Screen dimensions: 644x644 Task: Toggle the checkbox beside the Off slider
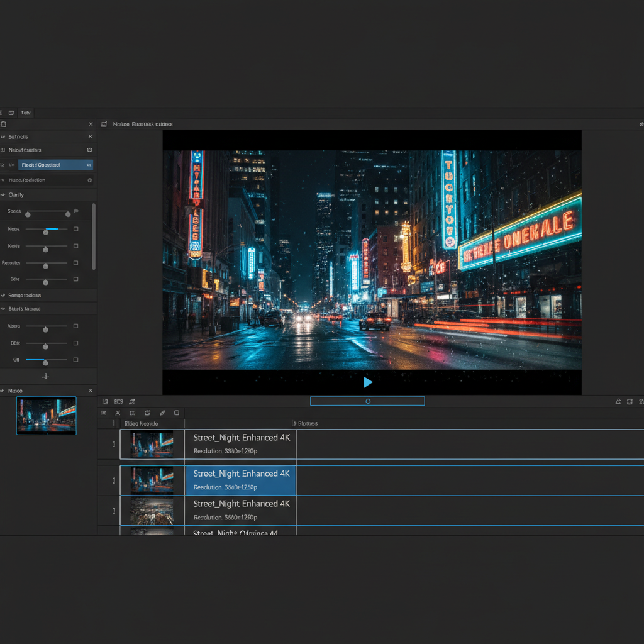coord(75,360)
